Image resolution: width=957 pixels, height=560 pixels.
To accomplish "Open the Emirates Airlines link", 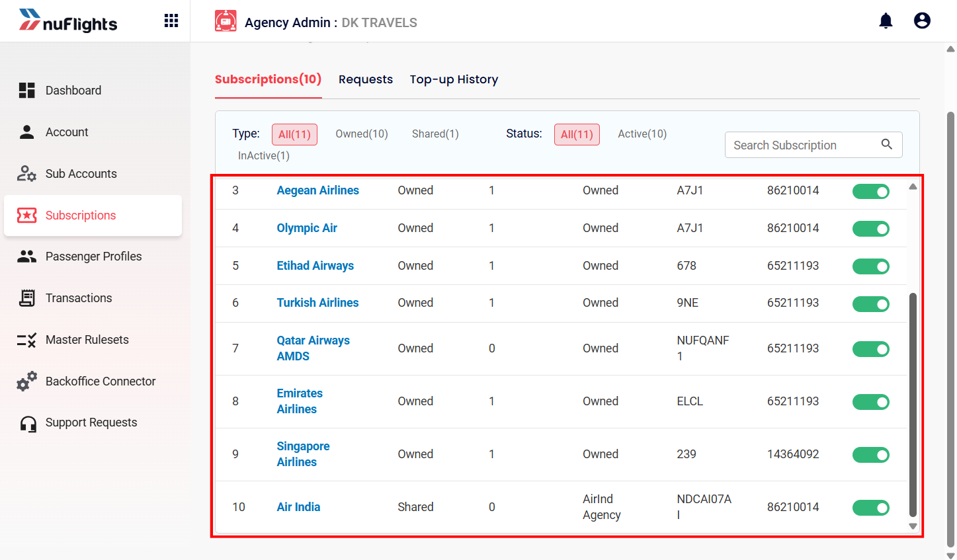I will (x=300, y=401).
